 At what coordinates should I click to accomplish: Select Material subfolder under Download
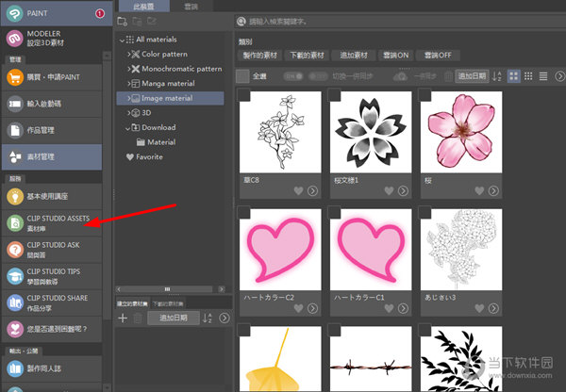click(156, 142)
